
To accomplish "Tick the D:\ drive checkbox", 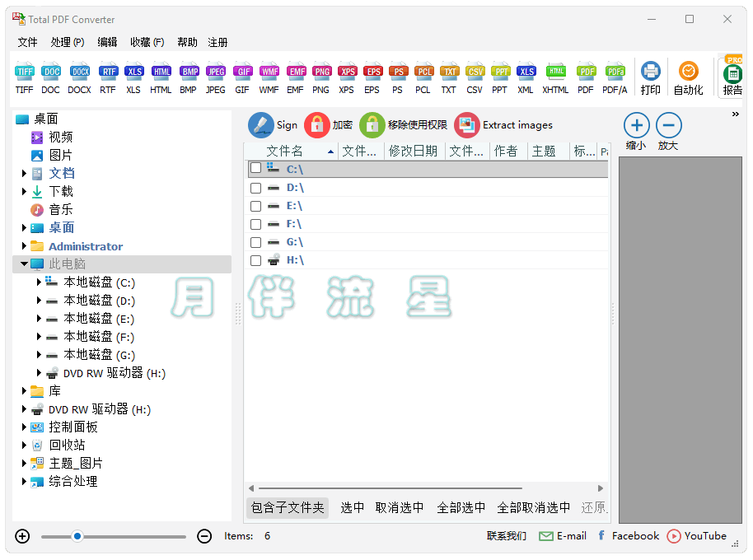I will click(x=256, y=188).
